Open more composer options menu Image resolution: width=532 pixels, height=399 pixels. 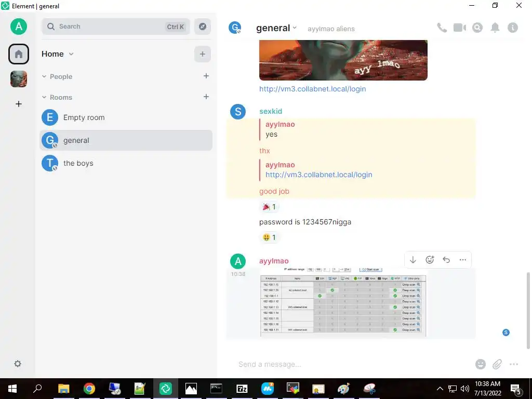514,364
